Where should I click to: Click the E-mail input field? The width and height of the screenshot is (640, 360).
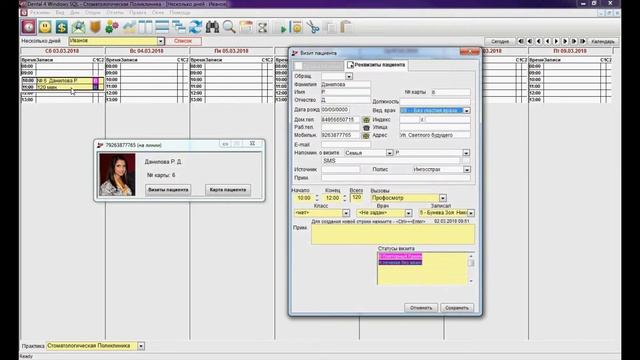tap(345, 144)
